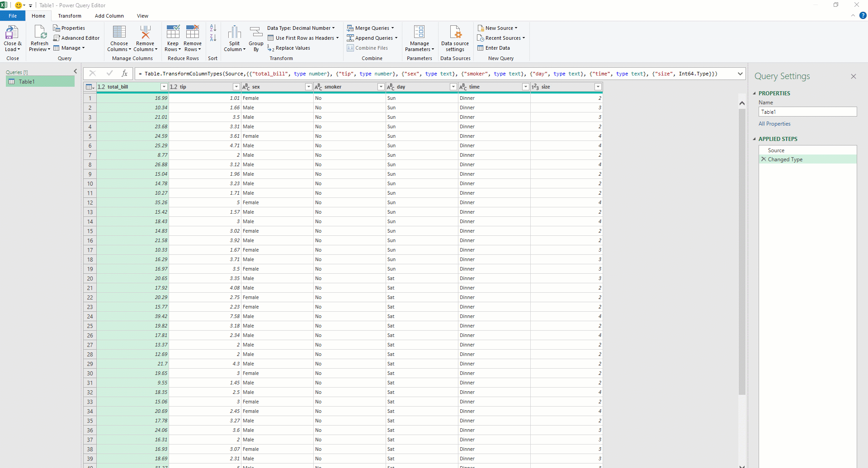The image size is (868, 468).
Task: Open the smoker column filter dropdown
Action: point(381,87)
